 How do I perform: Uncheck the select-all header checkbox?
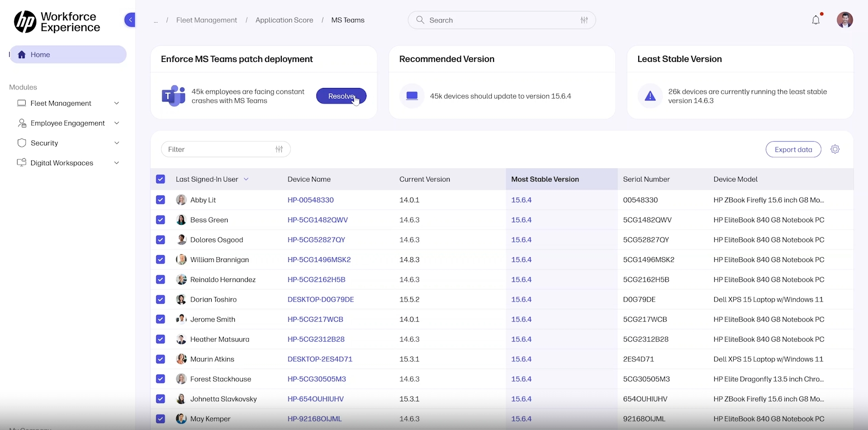[x=161, y=179]
